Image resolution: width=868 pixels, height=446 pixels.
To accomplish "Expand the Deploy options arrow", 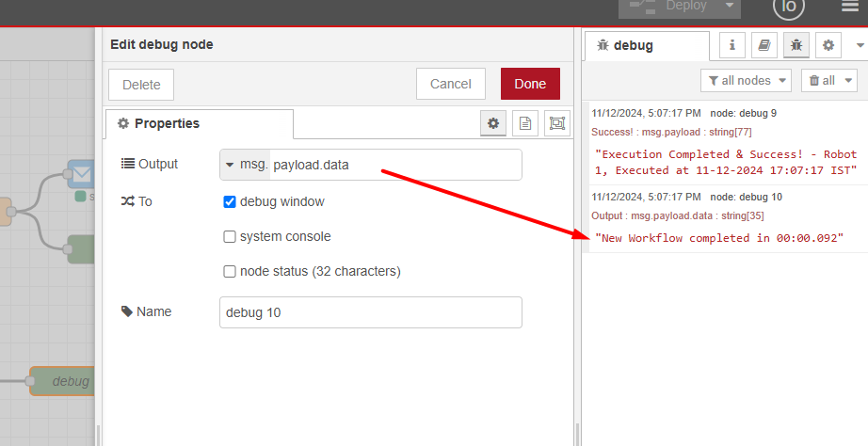I will tap(728, 7).
